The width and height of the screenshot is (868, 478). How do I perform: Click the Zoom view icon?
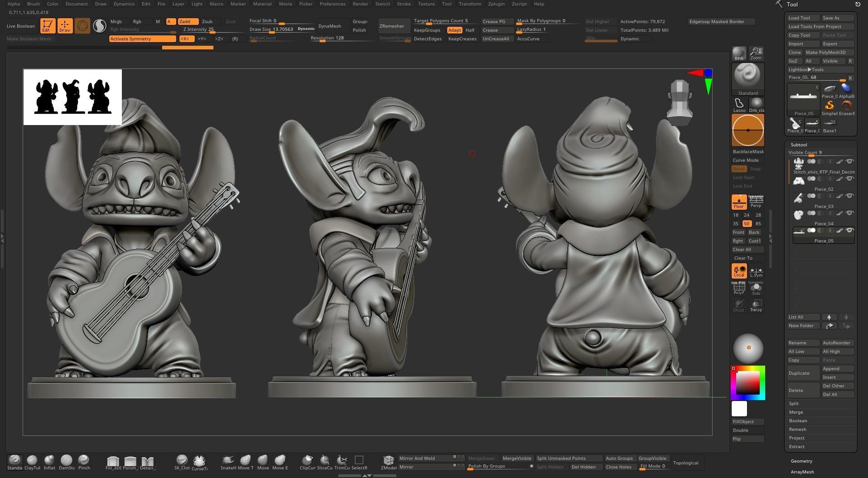756,53
